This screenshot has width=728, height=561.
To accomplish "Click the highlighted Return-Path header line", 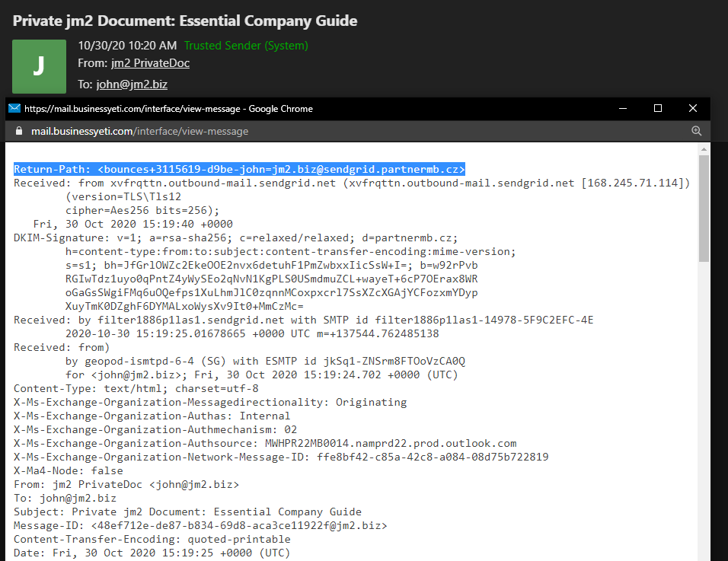I will pyautogui.click(x=239, y=169).
